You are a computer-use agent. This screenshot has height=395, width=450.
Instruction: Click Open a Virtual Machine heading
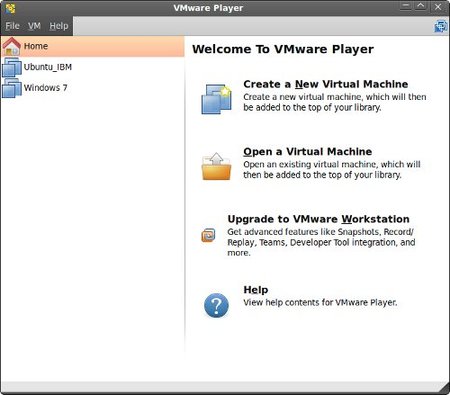(308, 152)
